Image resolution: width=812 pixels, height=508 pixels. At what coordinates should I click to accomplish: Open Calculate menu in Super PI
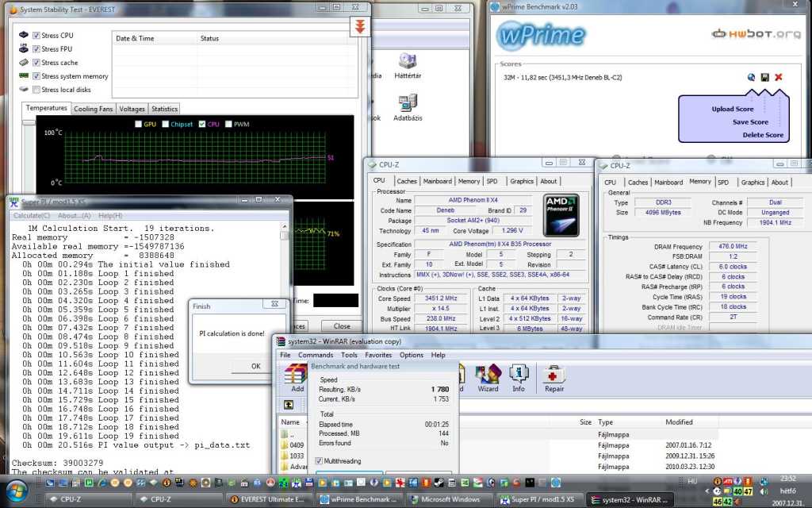pyautogui.click(x=32, y=216)
